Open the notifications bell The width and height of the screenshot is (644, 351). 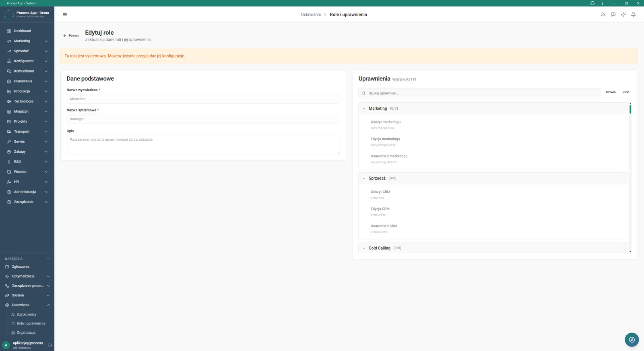[x=633, y=14]
